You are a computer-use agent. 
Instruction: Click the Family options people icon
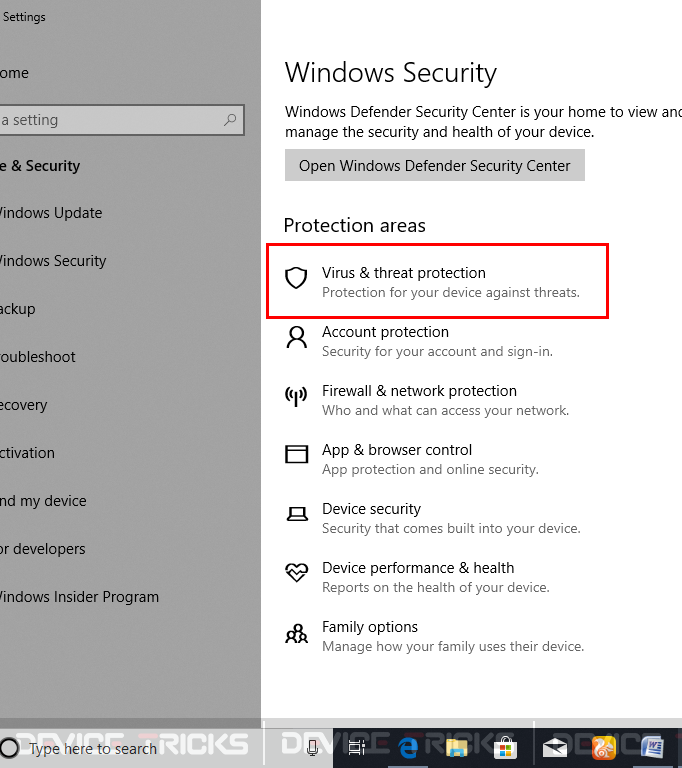(296, 633)
